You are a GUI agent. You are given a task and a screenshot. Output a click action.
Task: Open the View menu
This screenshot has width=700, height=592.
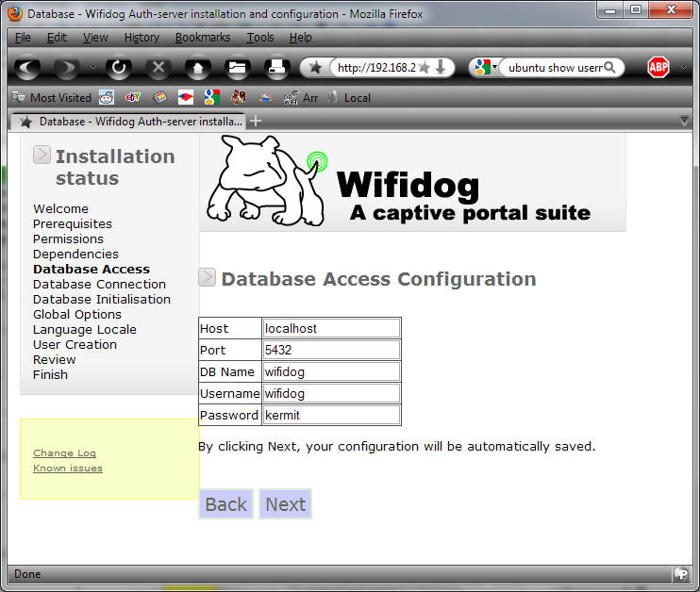[x=95, y=38]
